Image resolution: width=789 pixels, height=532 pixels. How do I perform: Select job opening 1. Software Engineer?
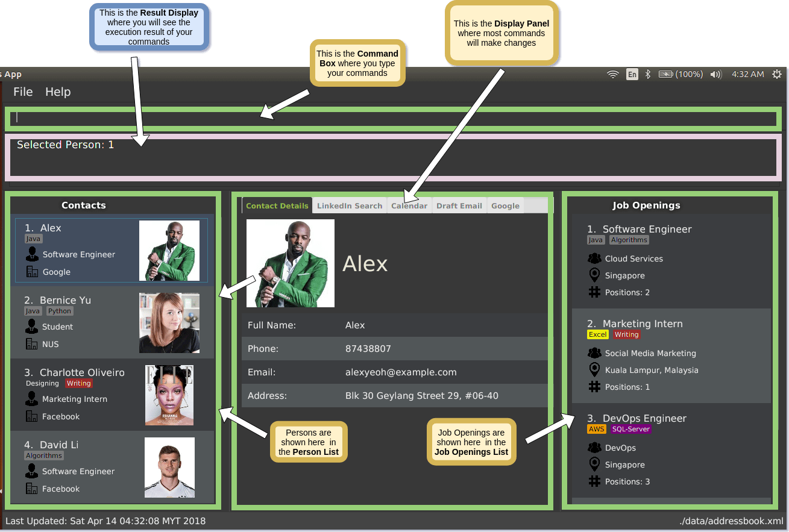pos(671,261)
